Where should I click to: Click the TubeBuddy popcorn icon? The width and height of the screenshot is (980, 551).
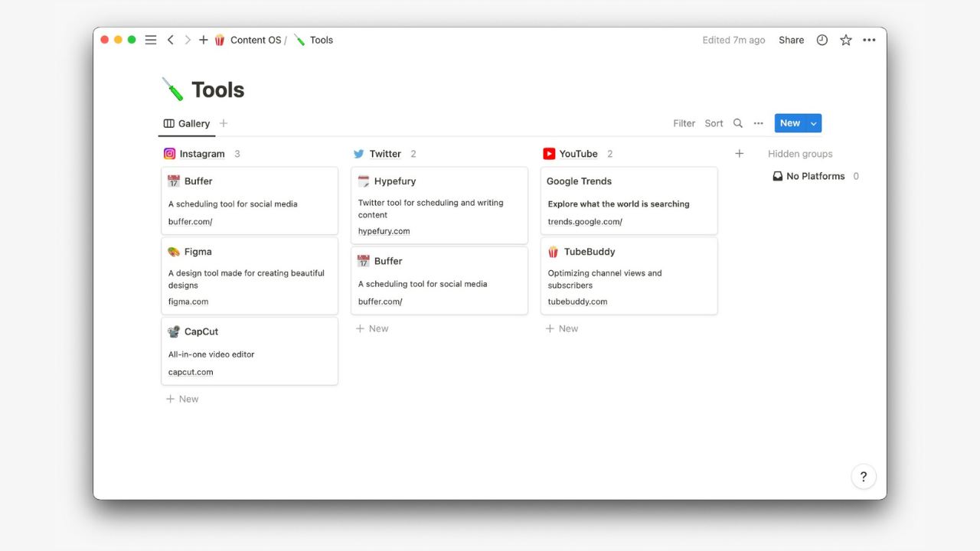coord(554,252)
